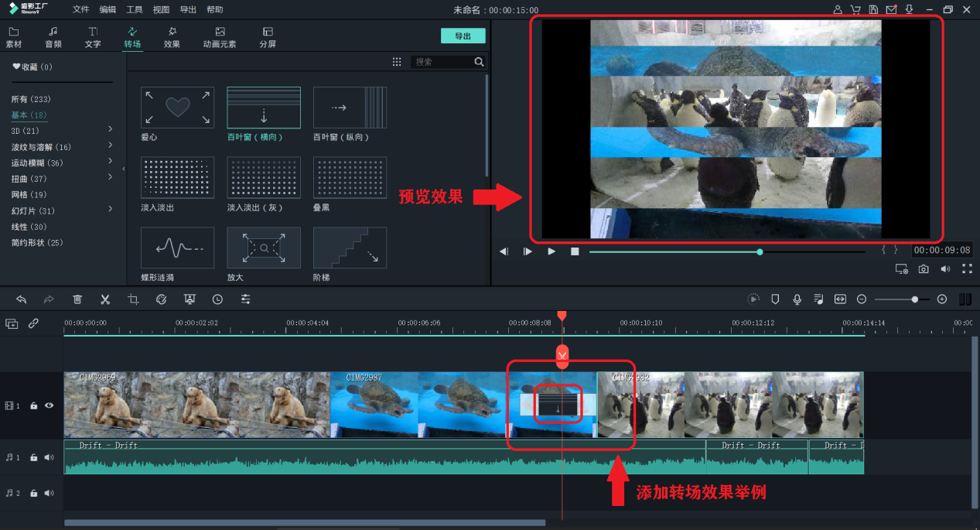Click the split scissors tool in timeline toolbar

(105, 299)
